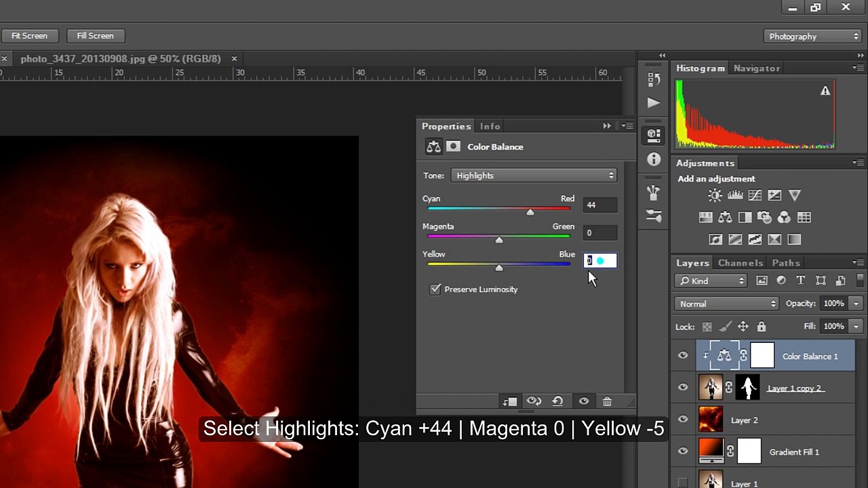Screen dimensions: 868x488
Task: Uncheck the Preserve Luminosity checkbox
Action: click(435, 289)
